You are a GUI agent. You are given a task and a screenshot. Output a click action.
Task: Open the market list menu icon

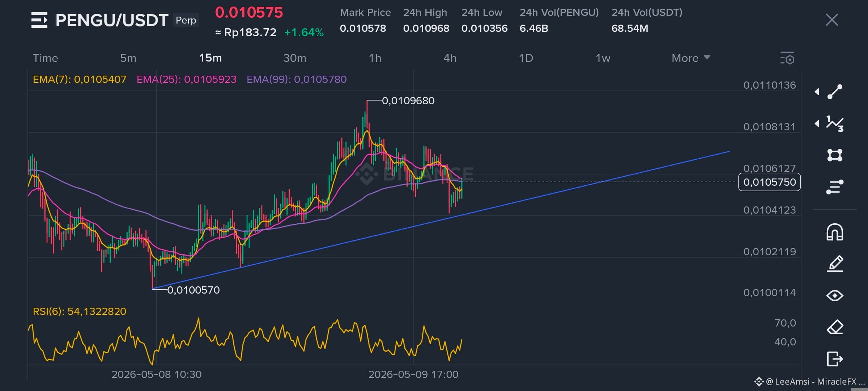tap(39, 20)
